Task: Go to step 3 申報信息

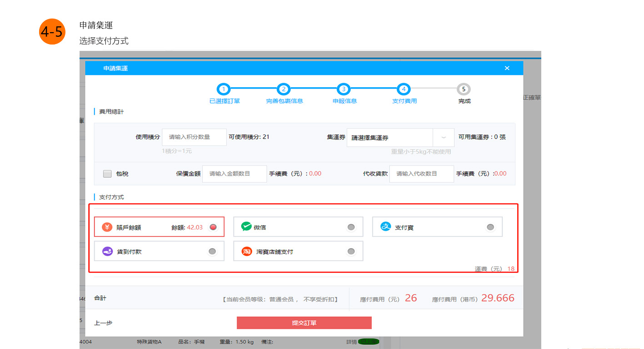Action: click(x=344, y=90)
